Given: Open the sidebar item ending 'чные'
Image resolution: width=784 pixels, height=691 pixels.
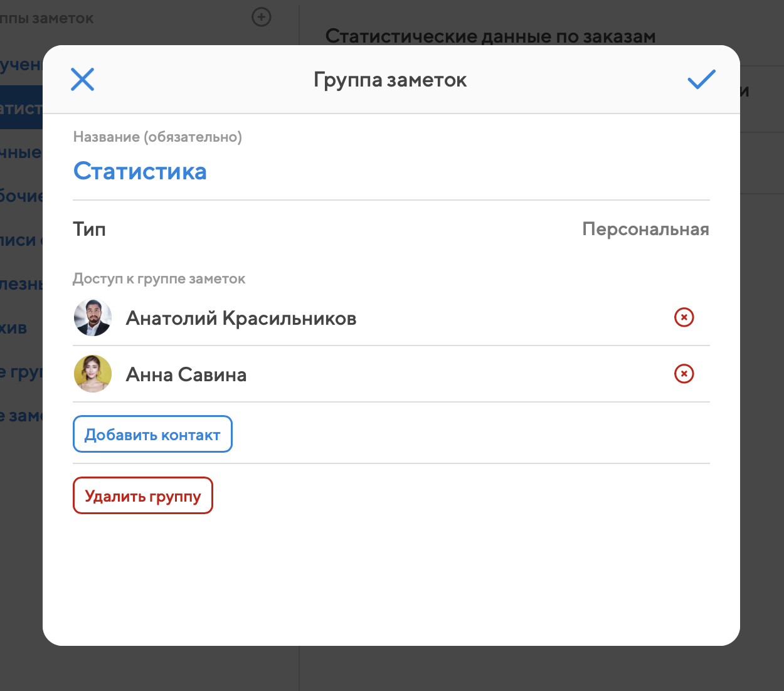Looking at the screenshot, I should coord(21,152).
